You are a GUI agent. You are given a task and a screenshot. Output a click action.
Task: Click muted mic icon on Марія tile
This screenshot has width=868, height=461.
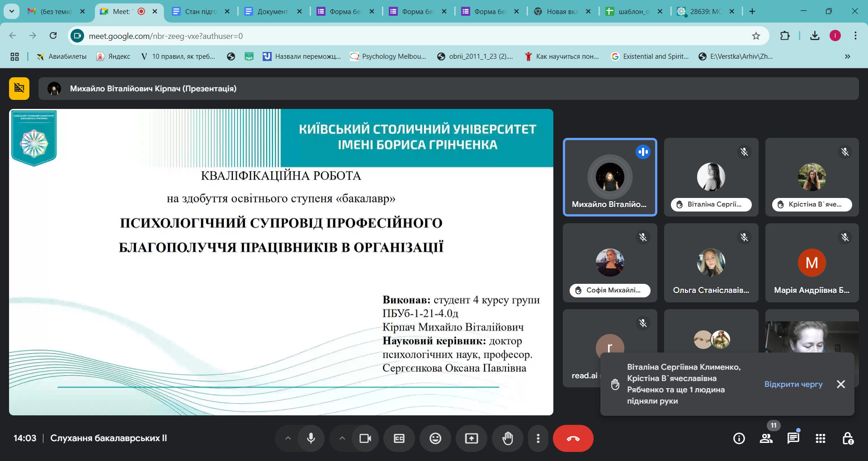(845, 237)
